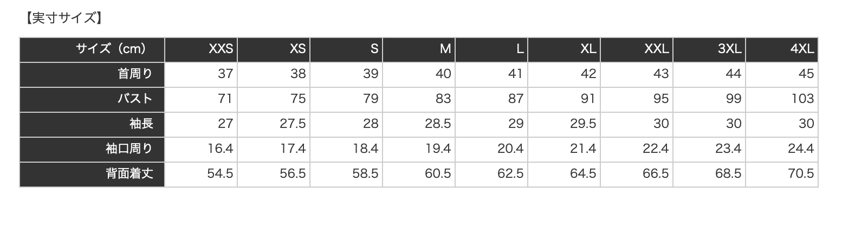Select the 背面着丈 row label
The width and height of the screenshot is (868, 231).
[x=129, y=174]
